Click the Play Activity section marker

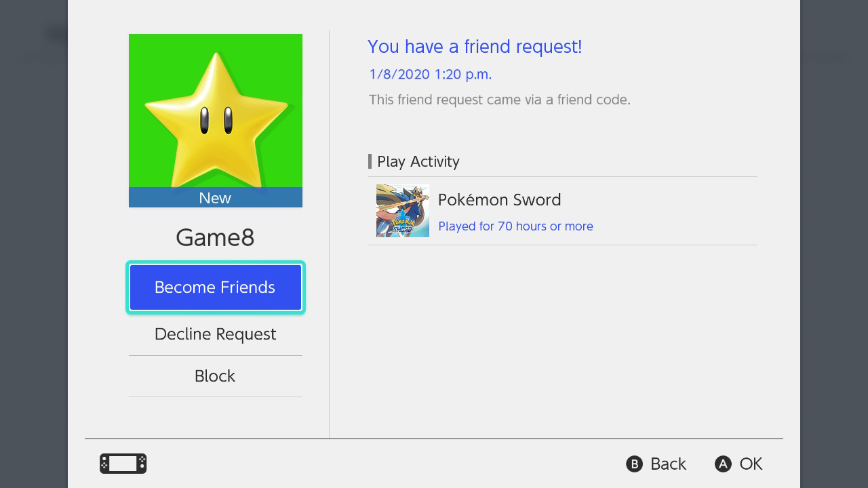pyautogui.click(x=370, y=161)
